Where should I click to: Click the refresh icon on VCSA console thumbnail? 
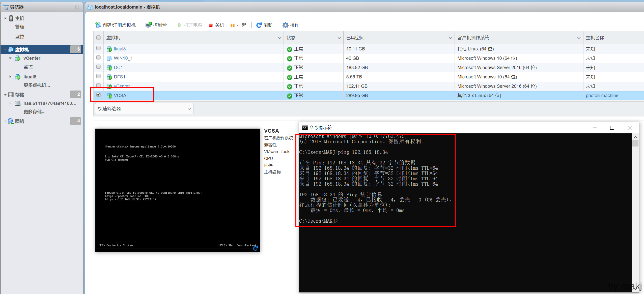click(256, 248)
